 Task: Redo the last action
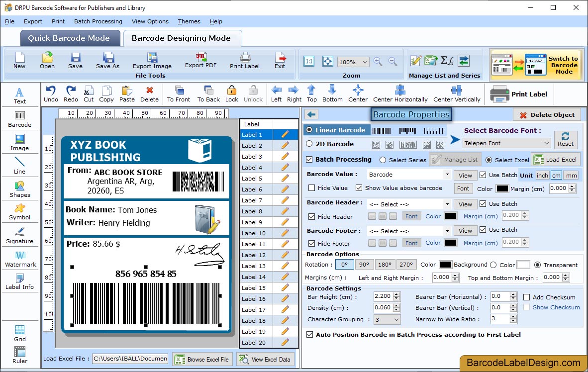[x=71, y=94]
